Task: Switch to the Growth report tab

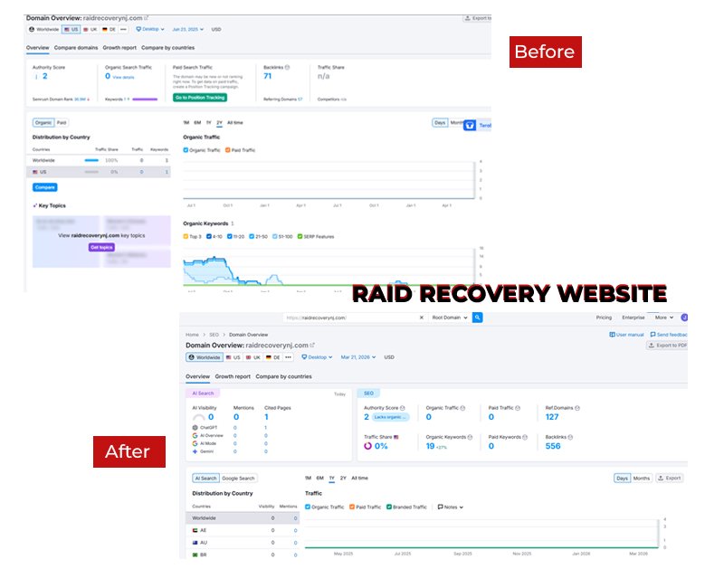Action: 233,376
